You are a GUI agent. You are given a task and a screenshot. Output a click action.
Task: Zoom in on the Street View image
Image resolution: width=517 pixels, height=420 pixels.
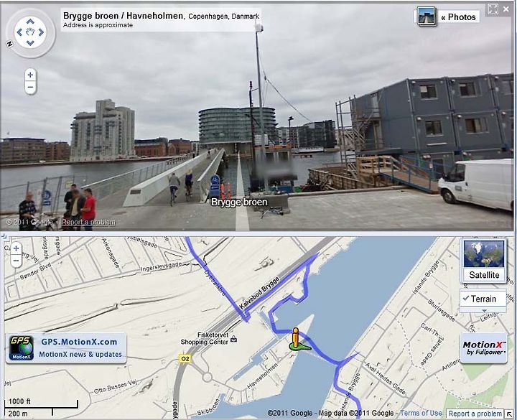30,75
